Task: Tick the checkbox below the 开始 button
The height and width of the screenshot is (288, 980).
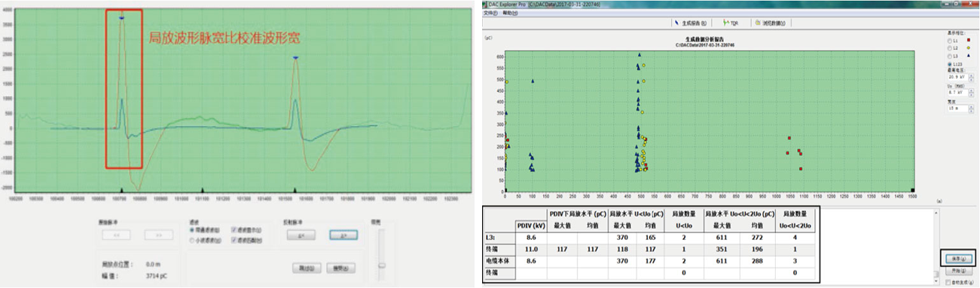Action: 948,282
